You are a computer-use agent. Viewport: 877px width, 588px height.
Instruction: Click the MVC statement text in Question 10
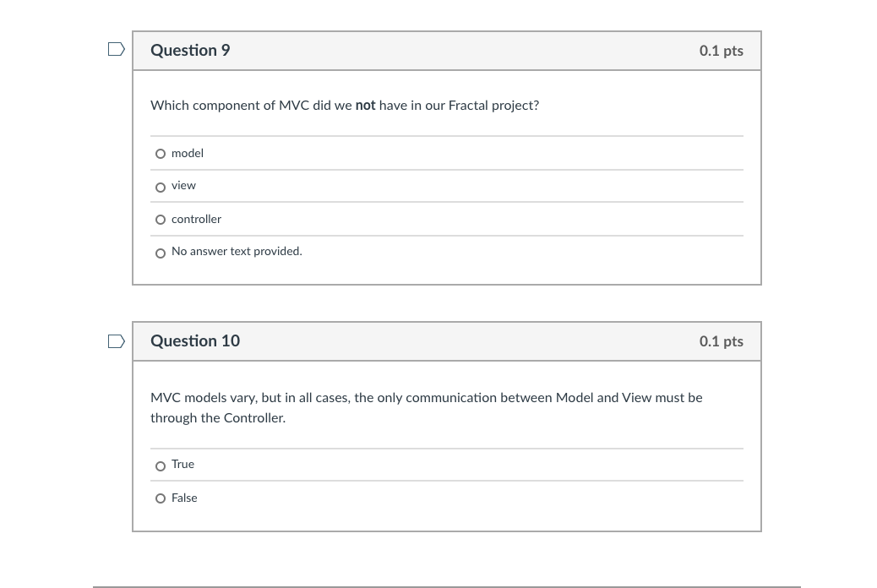tap(426, 407)
